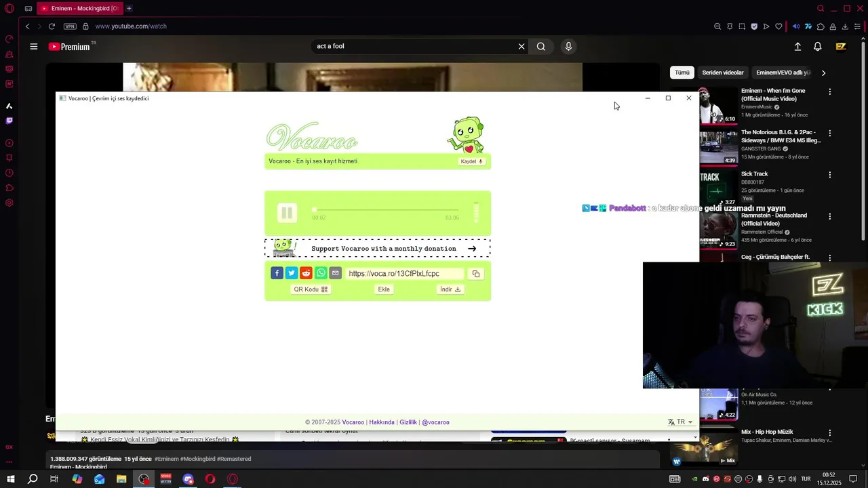Select the Seriden videolar chip
868x488 pixels.
(723, 73)
